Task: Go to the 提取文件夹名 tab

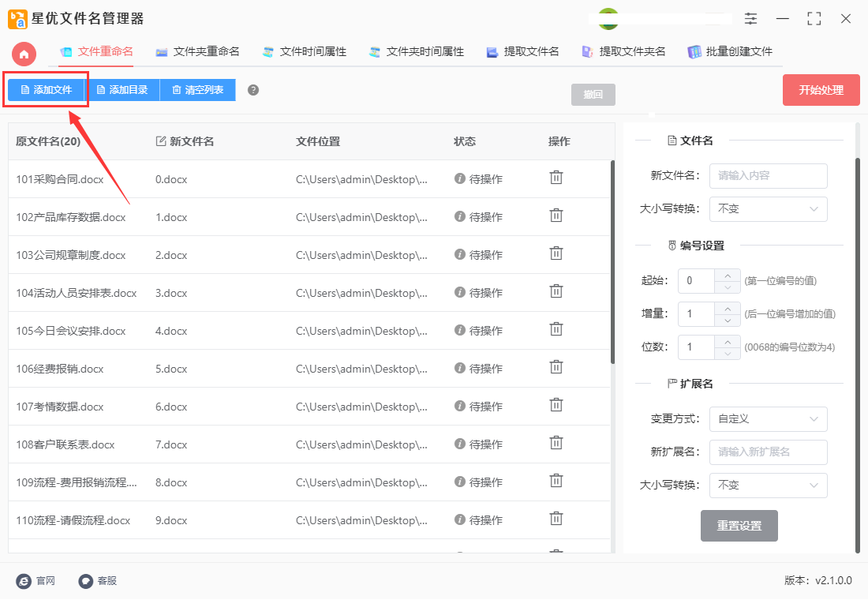Action: point(623,52)
